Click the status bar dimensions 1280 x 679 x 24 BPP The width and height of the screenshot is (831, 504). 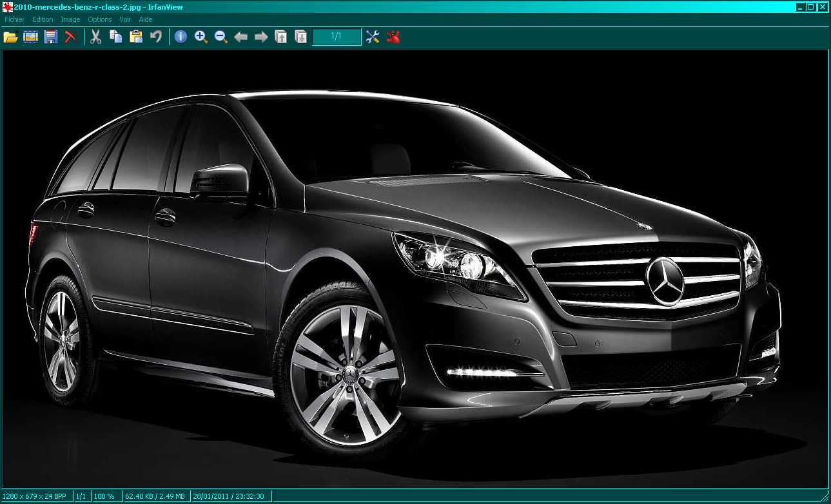[34, 496]
